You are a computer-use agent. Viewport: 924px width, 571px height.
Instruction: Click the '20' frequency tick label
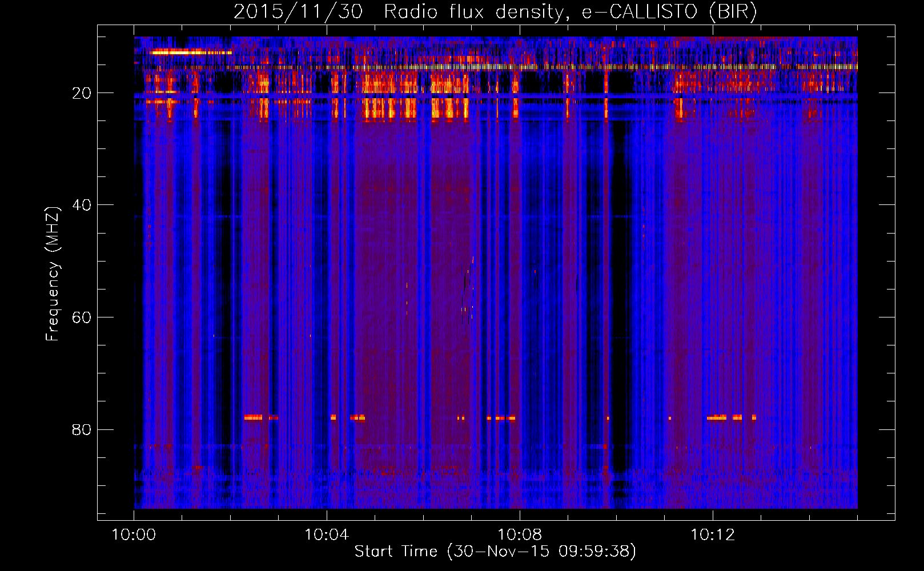(82, 93)
